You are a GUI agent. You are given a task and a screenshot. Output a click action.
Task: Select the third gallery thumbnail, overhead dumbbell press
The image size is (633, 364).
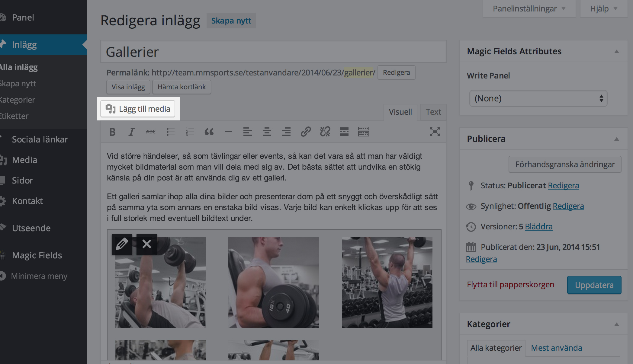coord(387,282)
